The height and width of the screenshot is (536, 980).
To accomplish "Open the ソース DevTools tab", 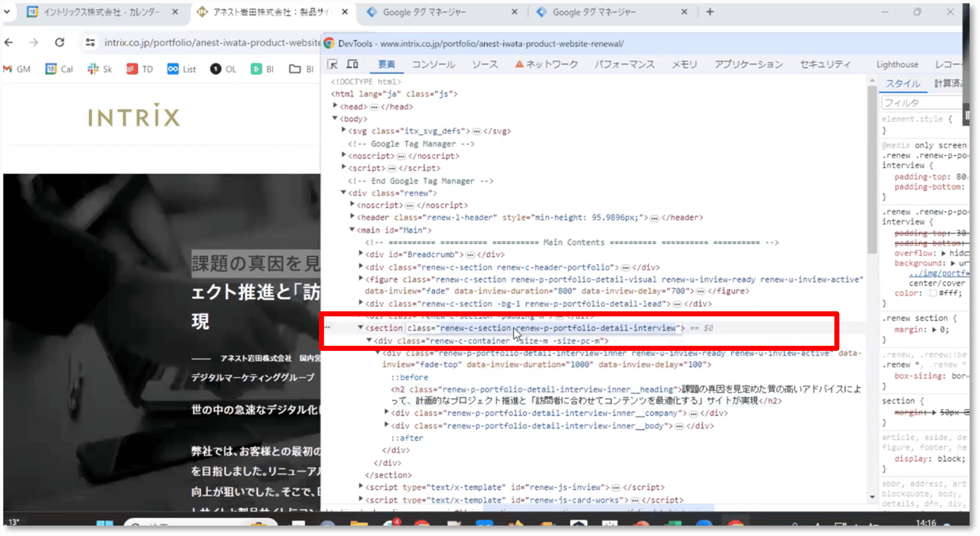I will coord(485,64).
